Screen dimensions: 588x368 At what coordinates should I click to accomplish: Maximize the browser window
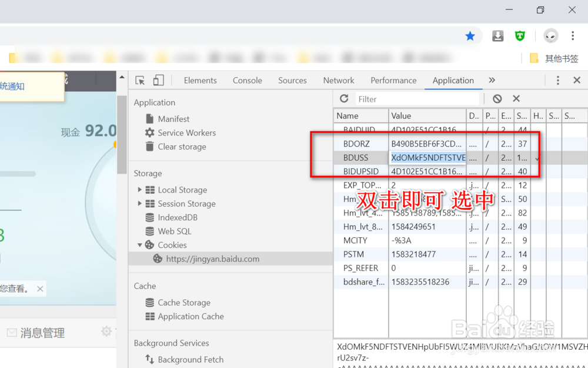(540, 10)
